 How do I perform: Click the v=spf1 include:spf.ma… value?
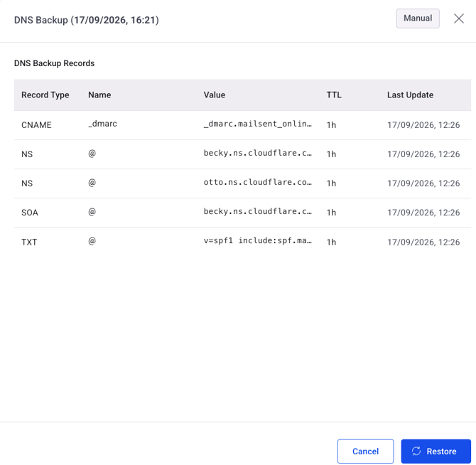tap(258, 240)
